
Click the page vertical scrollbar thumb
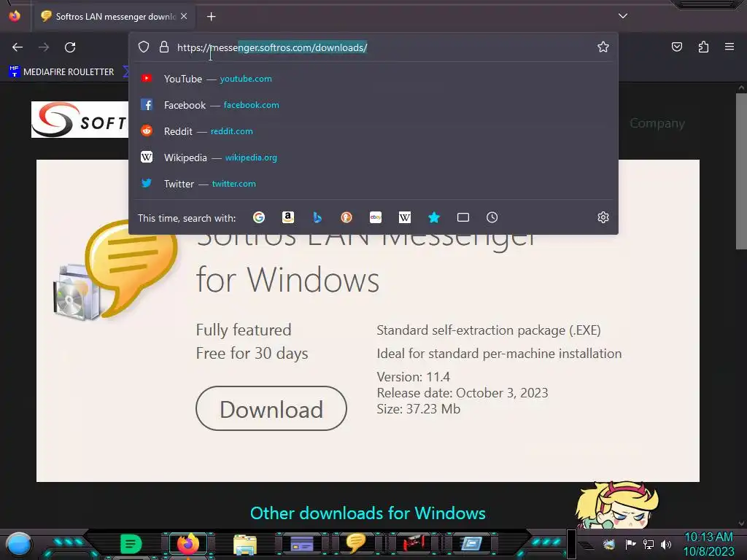[x=741, y=171]
